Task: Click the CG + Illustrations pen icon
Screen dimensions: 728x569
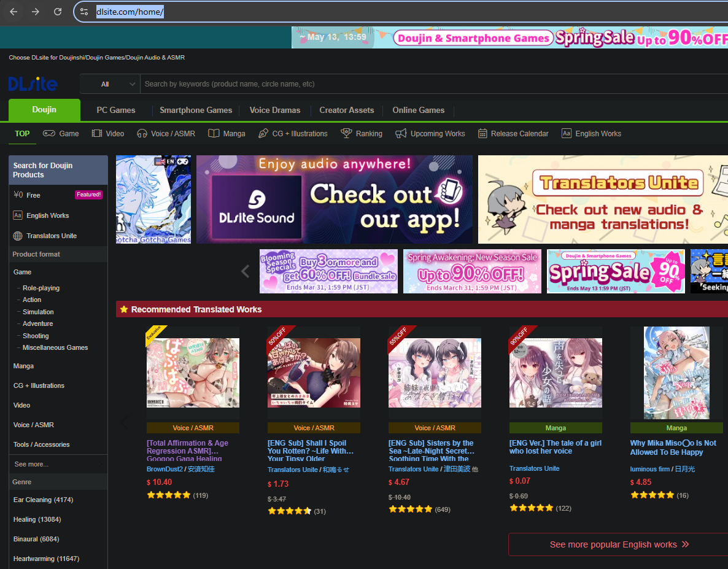Action: click(x=263, y=134)
